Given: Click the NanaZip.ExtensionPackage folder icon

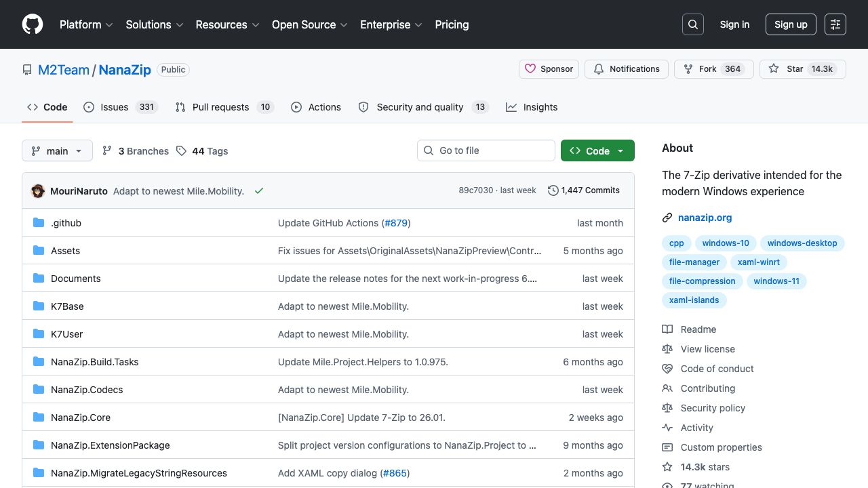Looking at the screenshot, I should click(x=39, y=445).
